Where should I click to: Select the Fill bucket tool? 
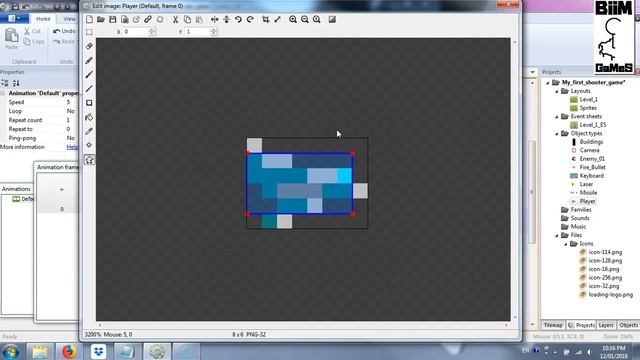pos(89,117)
